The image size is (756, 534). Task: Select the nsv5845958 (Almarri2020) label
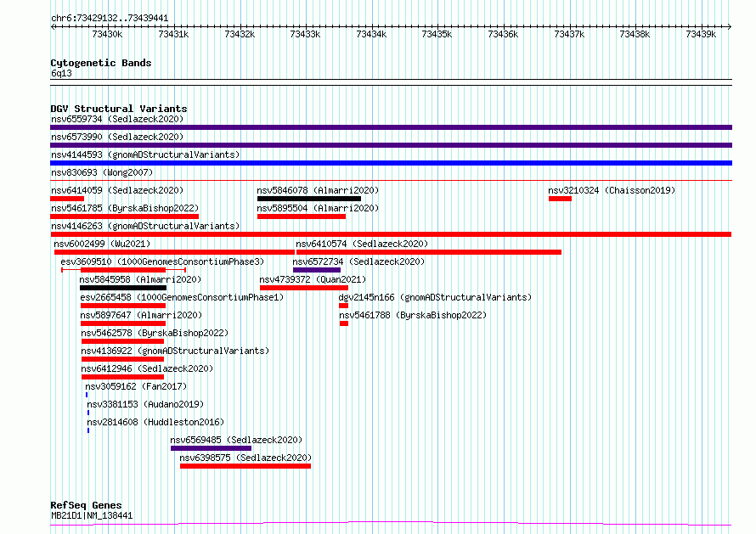(140, 279)
